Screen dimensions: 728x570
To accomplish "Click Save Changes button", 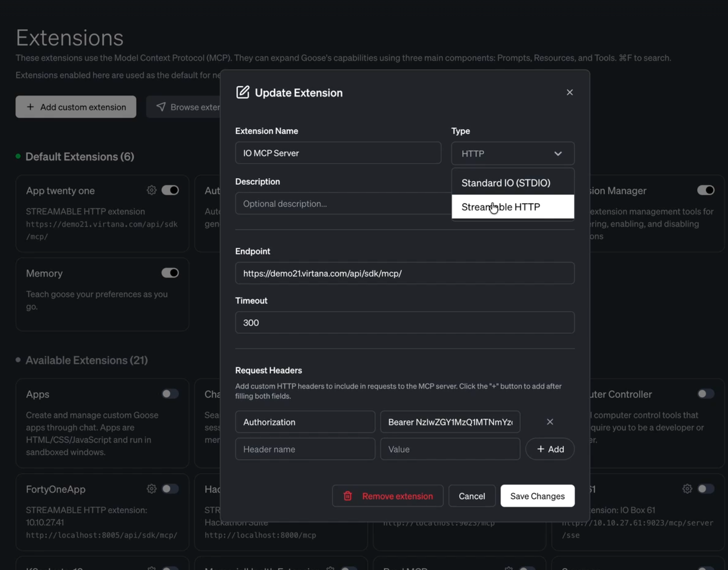I will [537, 496].
